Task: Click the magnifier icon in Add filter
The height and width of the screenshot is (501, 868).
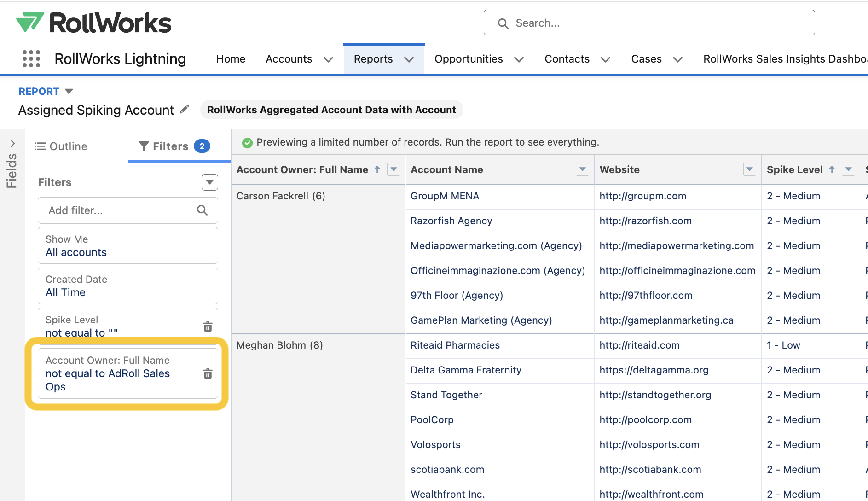Action: coord(202,210)
